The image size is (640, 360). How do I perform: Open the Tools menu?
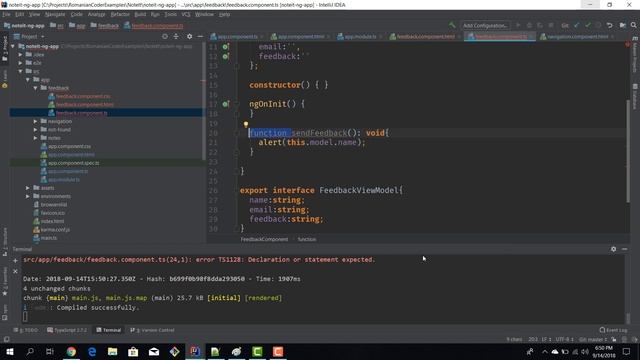[x=171, y=14]
